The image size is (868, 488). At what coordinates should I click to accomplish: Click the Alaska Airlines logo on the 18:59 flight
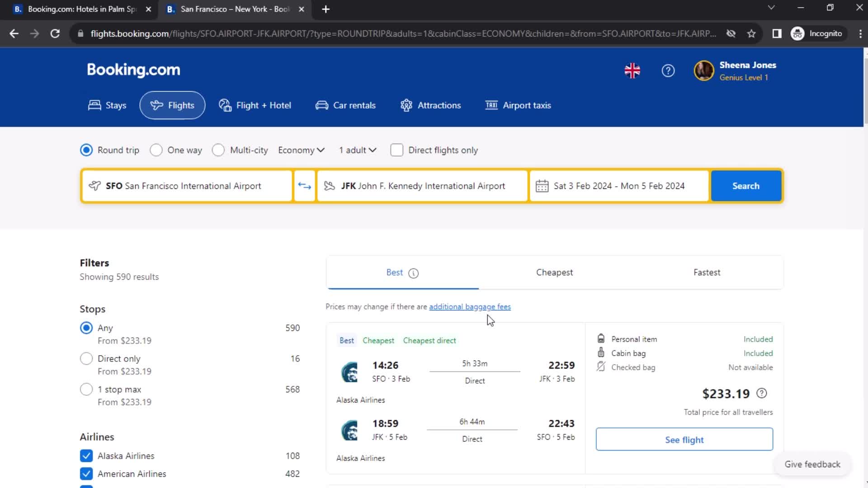click(x=349, y=430)
